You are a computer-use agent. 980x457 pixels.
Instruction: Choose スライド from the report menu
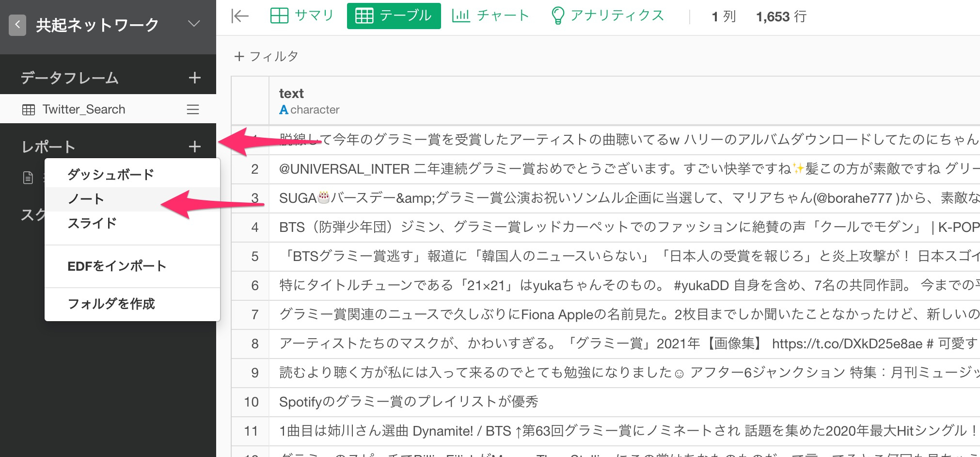point(132,223)
